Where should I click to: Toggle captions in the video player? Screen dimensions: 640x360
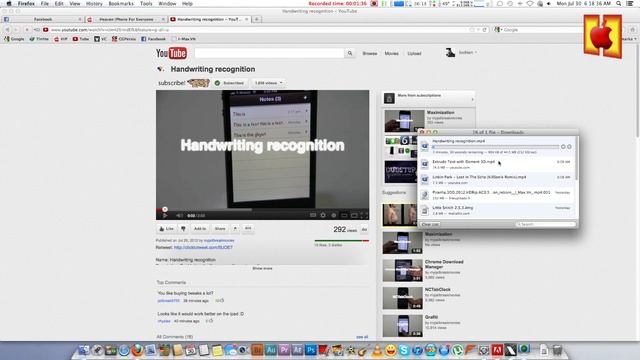click(313, 215)
